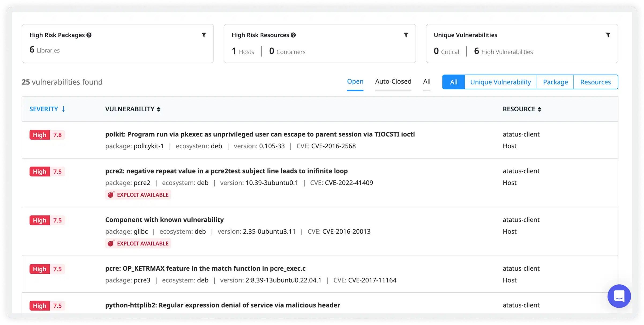Click the filter icon on High Risk Packages card
Viewport: 644px width, 325px height.
pyautogui.click(x=204, y=35)
